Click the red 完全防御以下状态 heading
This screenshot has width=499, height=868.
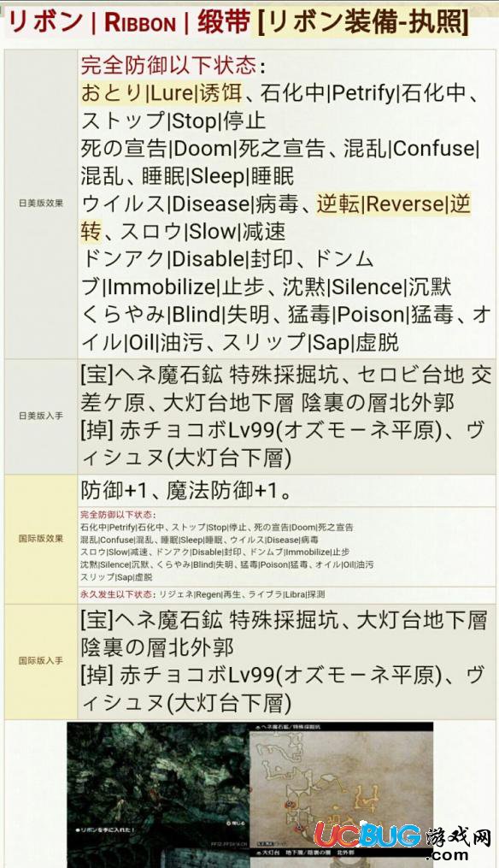[168, 65]
